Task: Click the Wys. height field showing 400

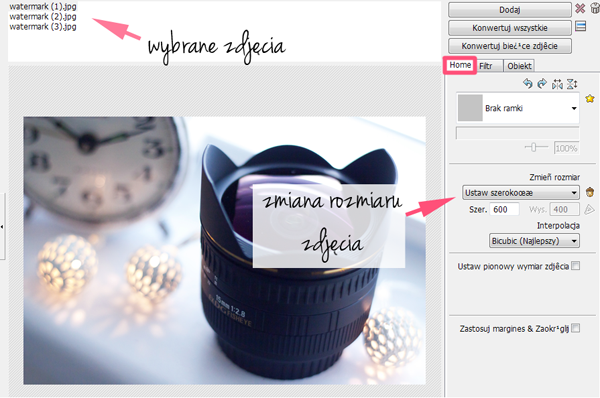Action: pos(564,209)
